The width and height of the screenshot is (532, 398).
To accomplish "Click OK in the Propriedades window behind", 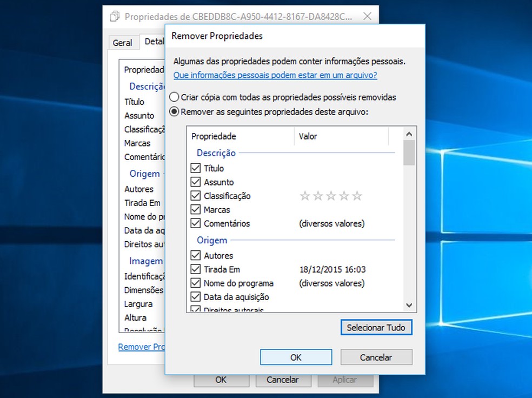I will click(x=221, y=380).
